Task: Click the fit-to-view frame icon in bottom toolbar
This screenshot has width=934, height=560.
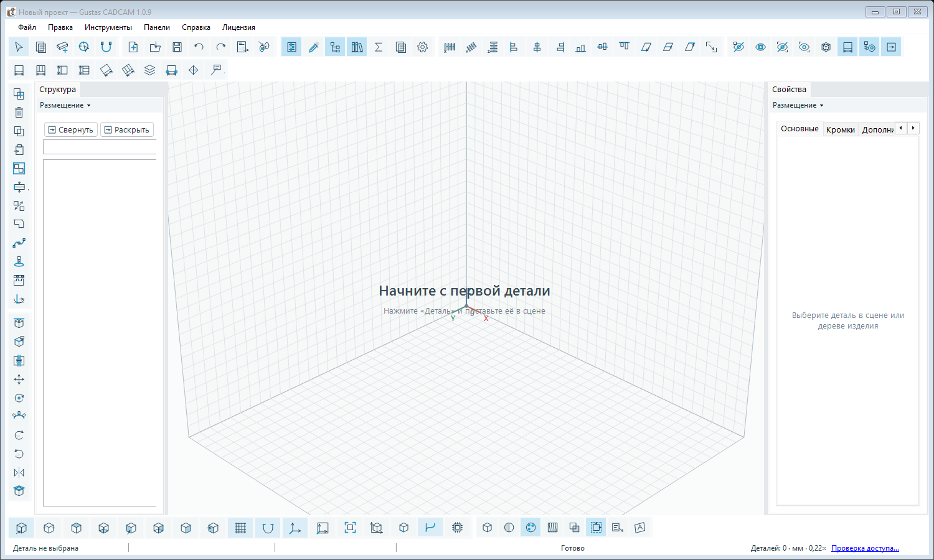Action: (x=350, y=528)
